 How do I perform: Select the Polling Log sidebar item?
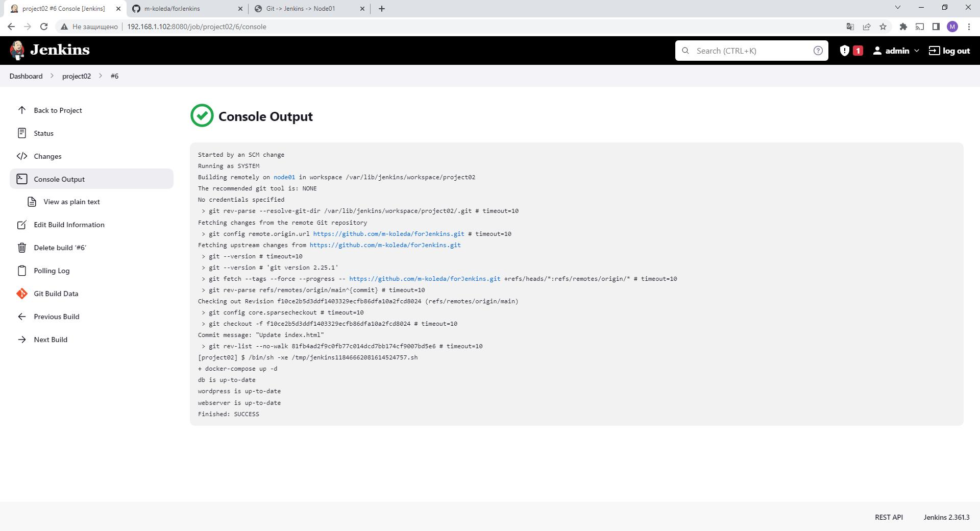51,271
